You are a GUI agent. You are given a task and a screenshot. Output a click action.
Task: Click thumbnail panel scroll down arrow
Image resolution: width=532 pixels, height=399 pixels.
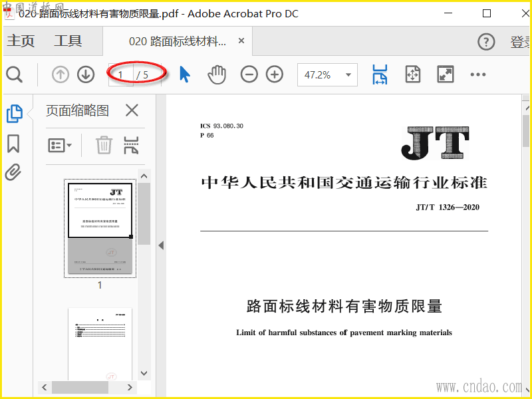pyautogui.click(x=144, y=373)
